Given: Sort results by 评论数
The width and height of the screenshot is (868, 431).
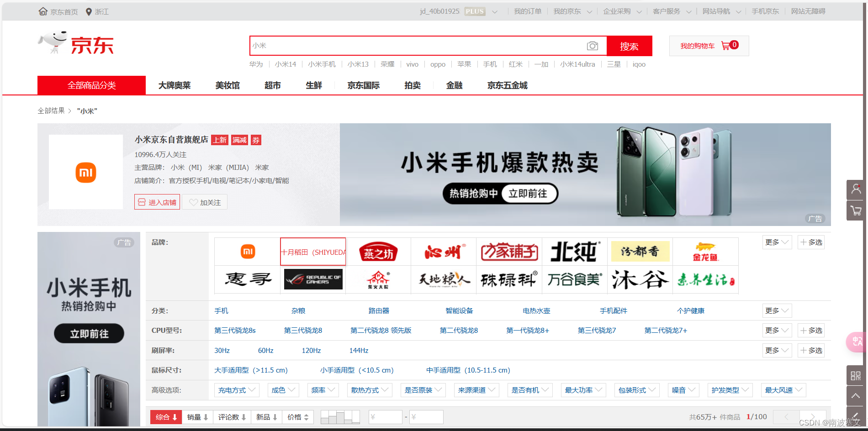Looking at the screenshot, I should [x=232, y=417].
